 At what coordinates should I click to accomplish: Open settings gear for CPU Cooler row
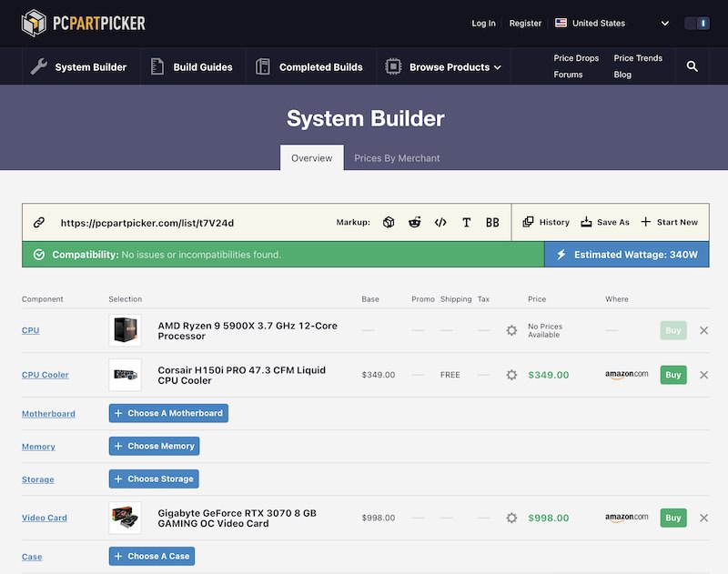click(511, 375)
